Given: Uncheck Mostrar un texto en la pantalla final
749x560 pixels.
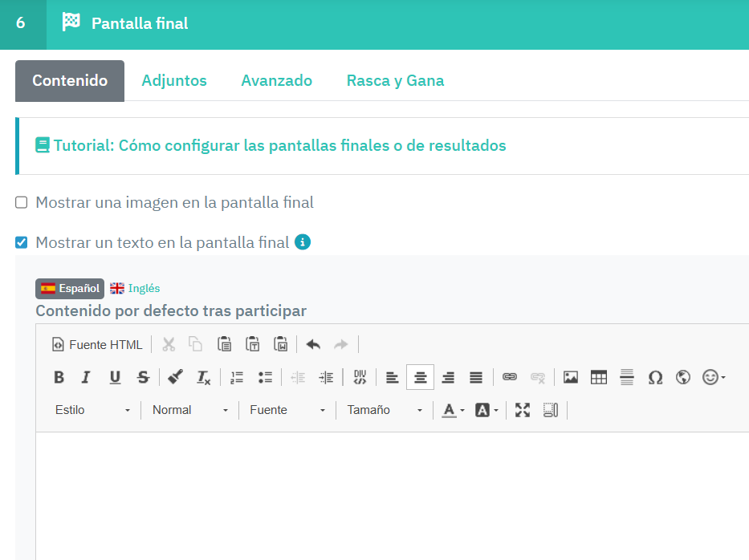Looking at the screenshot, I should point(22,242).
